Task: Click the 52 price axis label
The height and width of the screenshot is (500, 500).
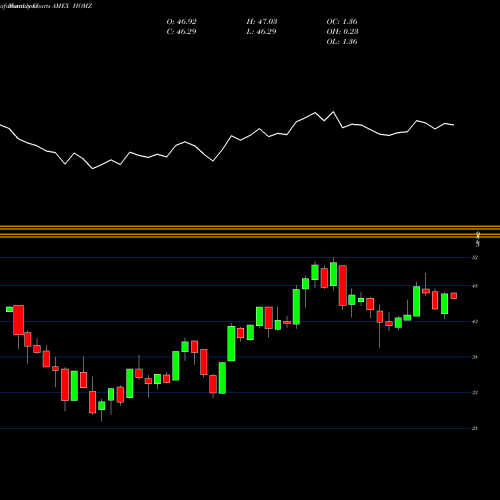Action: coord(475,258)
